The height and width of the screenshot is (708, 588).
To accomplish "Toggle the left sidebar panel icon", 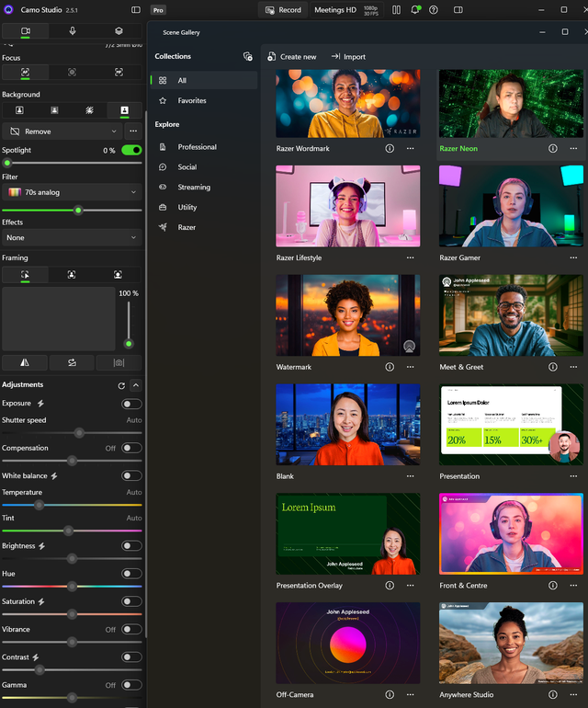I will point(136,10).
